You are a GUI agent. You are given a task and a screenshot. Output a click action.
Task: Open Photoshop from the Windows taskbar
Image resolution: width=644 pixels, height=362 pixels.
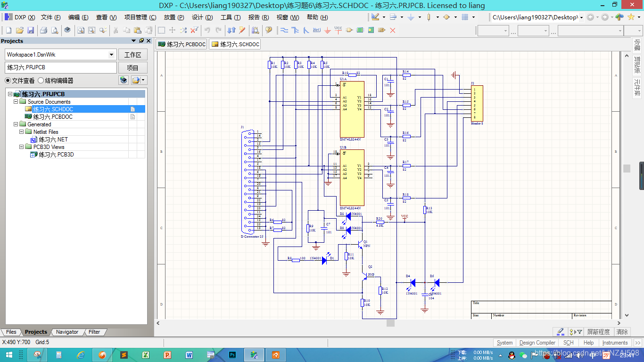pos(232,355)
